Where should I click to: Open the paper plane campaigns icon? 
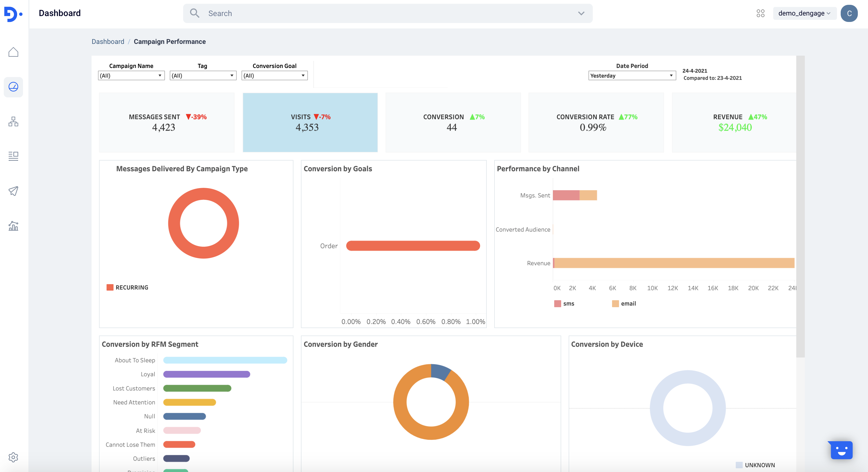(x=13, y=191)
